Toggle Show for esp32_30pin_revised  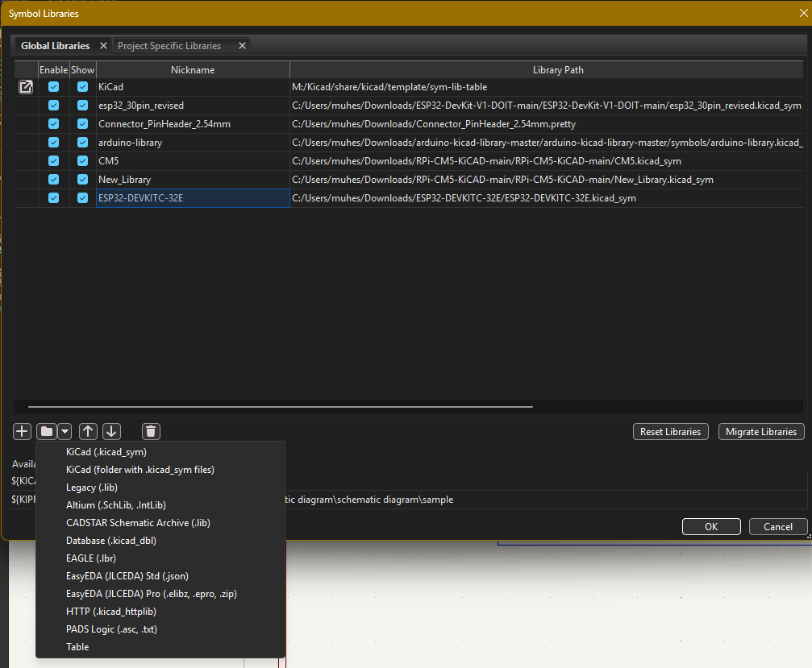coord(82,106)
